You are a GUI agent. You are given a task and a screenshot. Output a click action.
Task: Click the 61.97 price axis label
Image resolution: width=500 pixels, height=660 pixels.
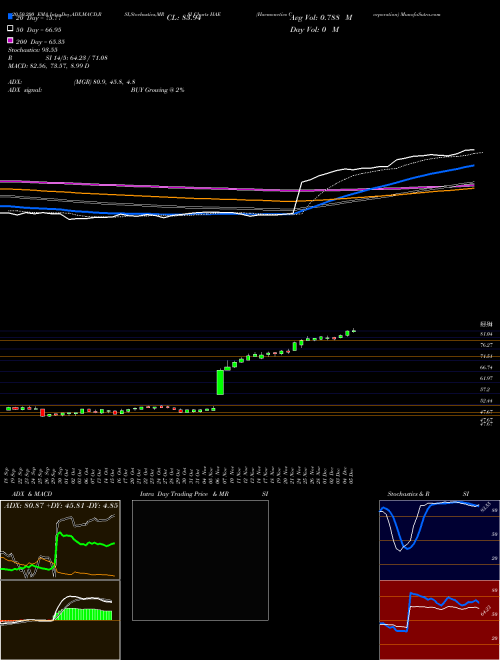coord(487,379)
